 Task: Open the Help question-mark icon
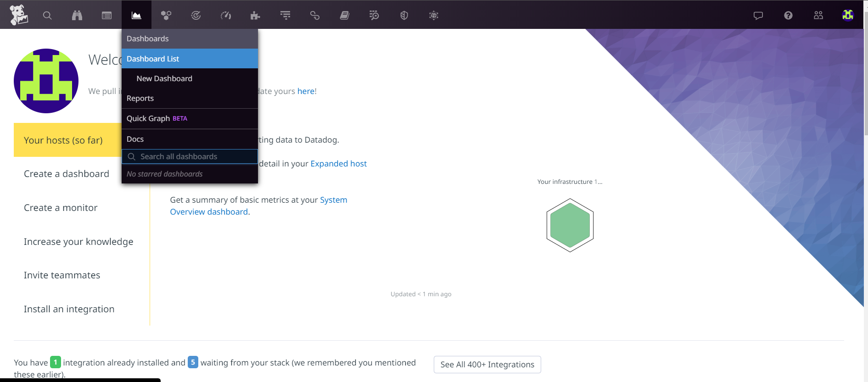pyautogui.click(x=788, y=16)
